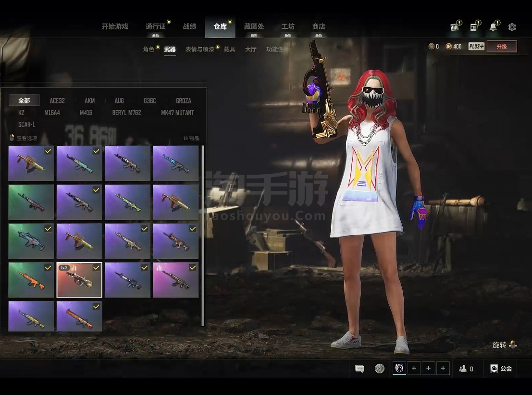Screen dimensions: 532x395
Task: Open the 公会 guild button
Action: (x=501, y=369)
